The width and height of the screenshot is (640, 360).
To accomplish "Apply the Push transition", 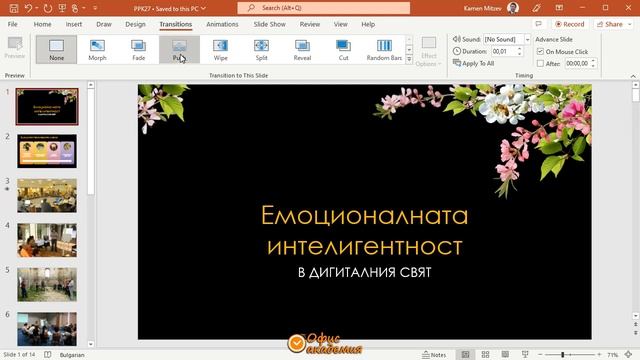I will 179,49.
